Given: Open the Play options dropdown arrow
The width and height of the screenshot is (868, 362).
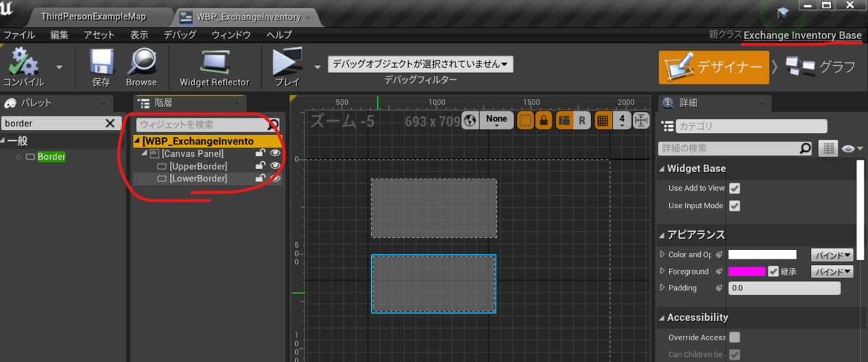Looking at the screenshot, I should coord(317,66).
